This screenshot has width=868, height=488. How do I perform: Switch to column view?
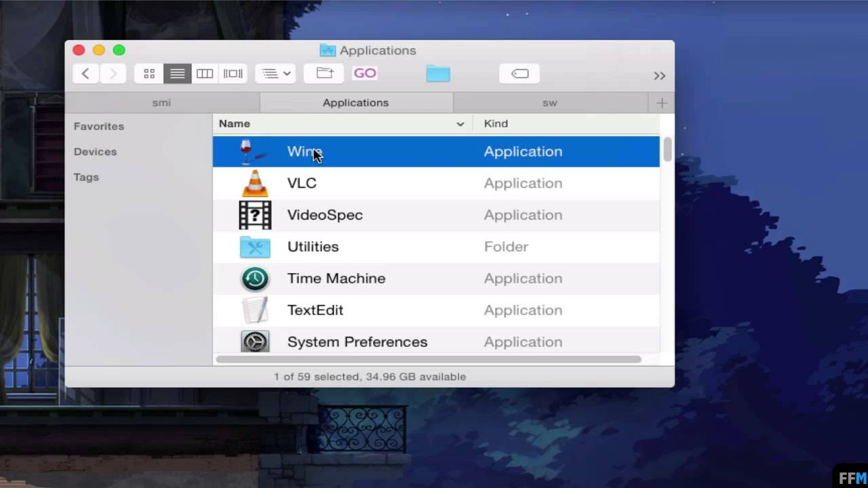[205, 74]
